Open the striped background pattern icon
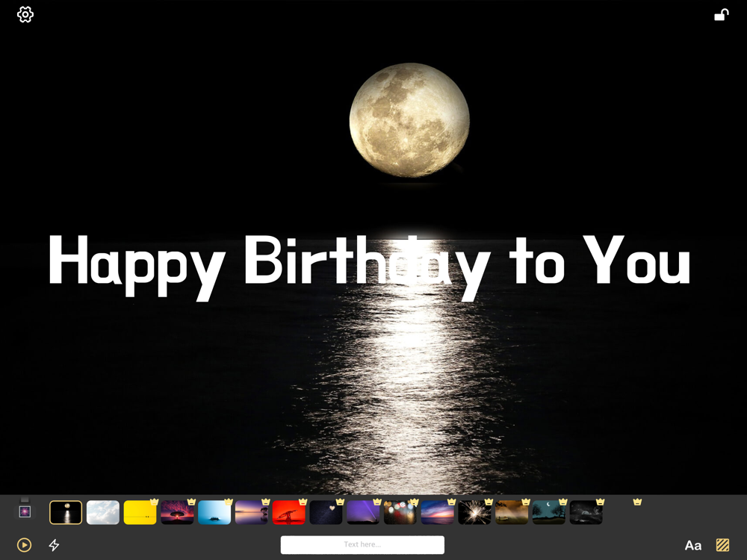The image size is (747, 560). pyautogui.click(x=722, y=545)
